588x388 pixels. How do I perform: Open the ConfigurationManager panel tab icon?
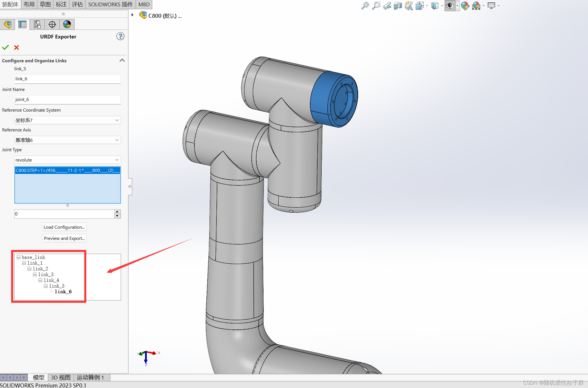tap(37, 24)
